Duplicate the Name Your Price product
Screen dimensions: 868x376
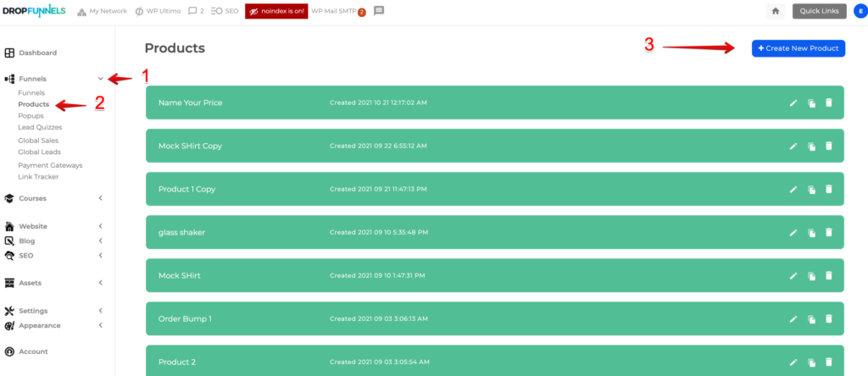811,102
